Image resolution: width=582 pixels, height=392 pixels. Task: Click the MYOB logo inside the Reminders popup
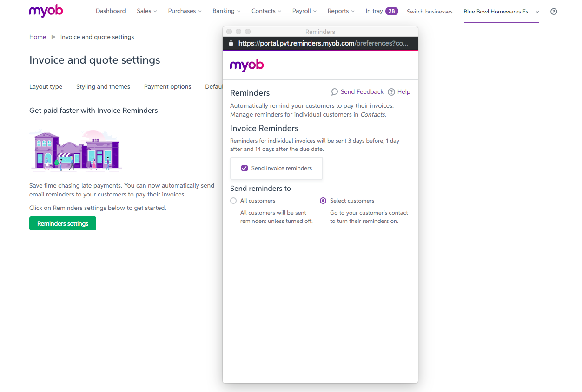tap(247, 65)
